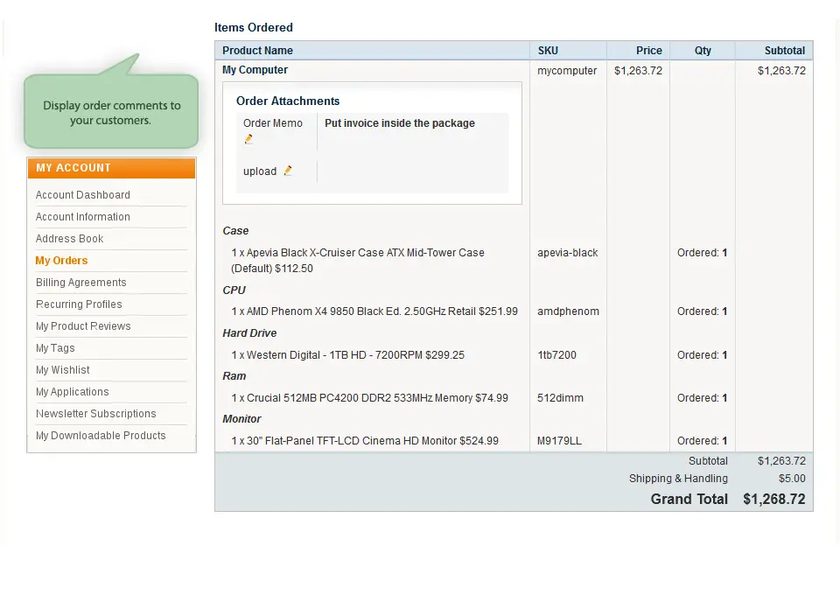Click the 'Put invoice inside the package' memo text
The width and height of the screenshot is (840, 616).
click(400, 123)
